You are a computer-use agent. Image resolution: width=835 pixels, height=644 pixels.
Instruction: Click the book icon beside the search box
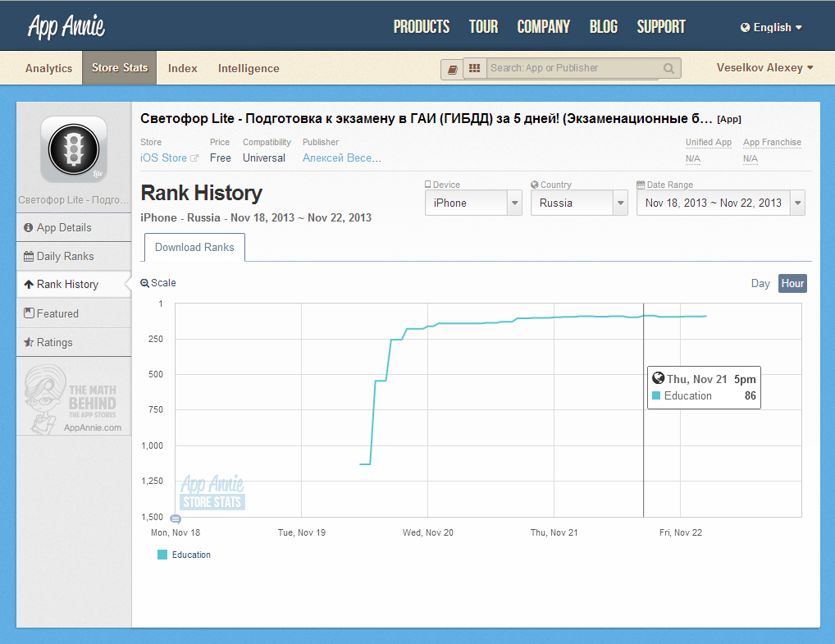click(x=452, y=69)
